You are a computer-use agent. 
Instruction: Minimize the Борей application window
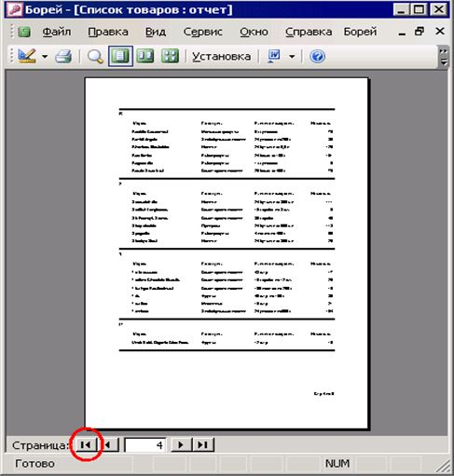coord(402,9)
